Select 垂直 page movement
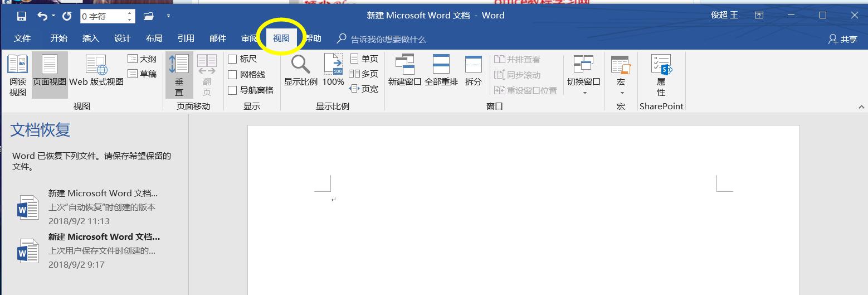The image size is (868, 295). [x=179, y=75]
